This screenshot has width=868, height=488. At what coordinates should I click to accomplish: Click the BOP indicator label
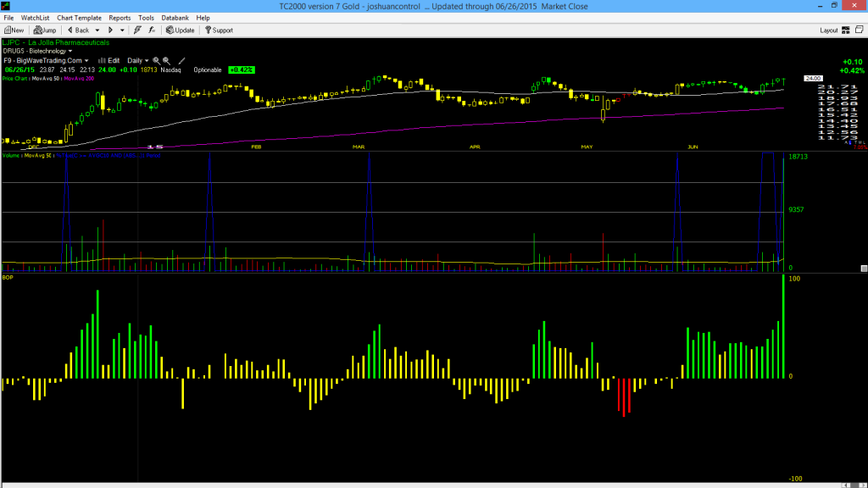(x=8, y=277)
